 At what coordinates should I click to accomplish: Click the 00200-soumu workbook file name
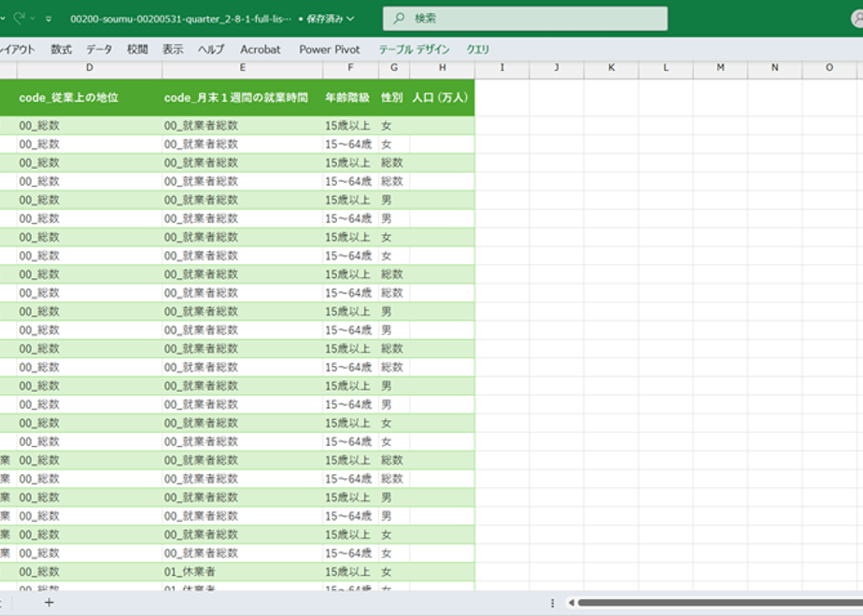pyautogui.click(x=180, y=19)
